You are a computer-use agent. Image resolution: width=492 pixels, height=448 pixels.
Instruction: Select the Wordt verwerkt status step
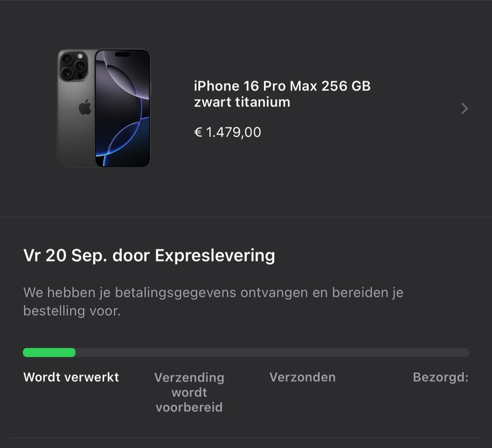tap(71, 377)
